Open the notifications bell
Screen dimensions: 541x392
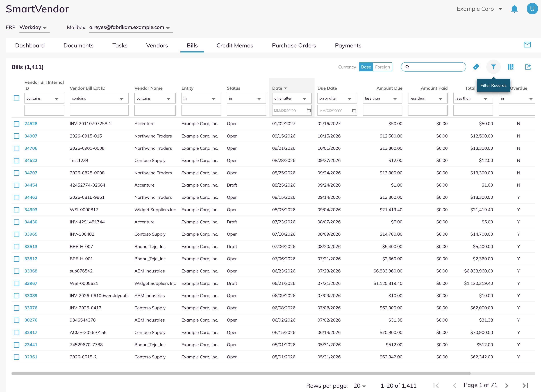(514, 9)
